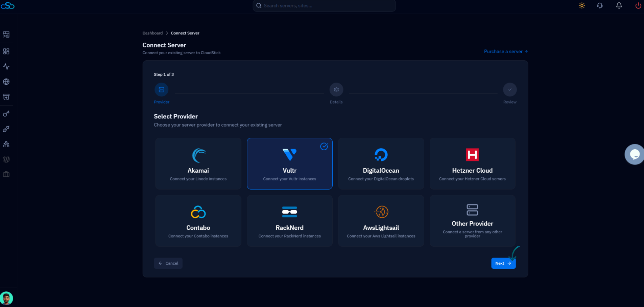Choose the Hetzner Cloud provider card
This screenshot has width=644, height=307.
click(473, 163)
